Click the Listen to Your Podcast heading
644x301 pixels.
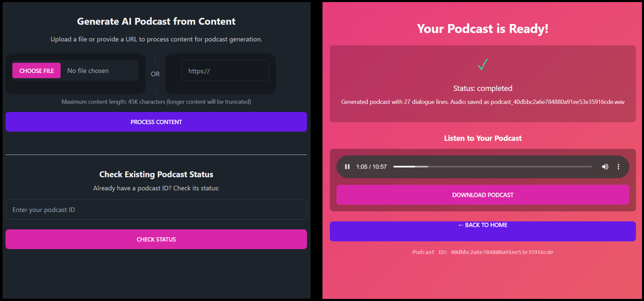tap(482, 138)
